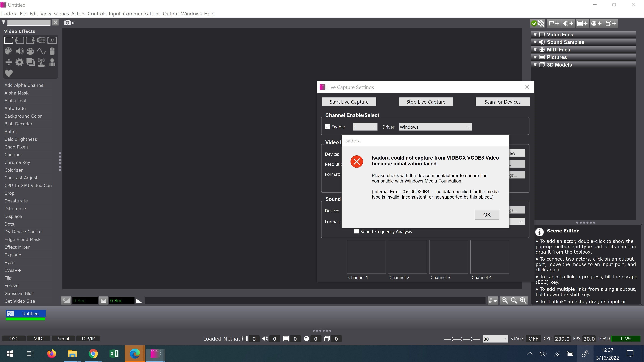
Task: Collapse the 3D Models media bin
Action: coord(535,65)
